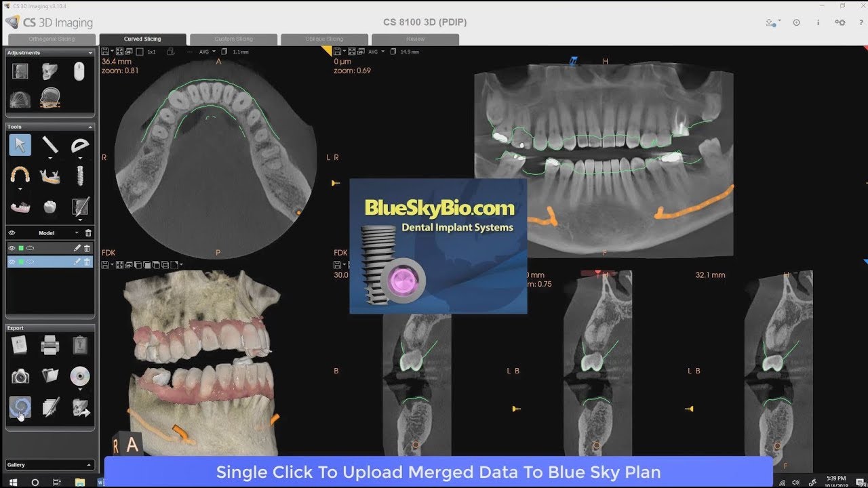Select the Curved Slicing tab
The image size is (868, 488).
[142, 39]
